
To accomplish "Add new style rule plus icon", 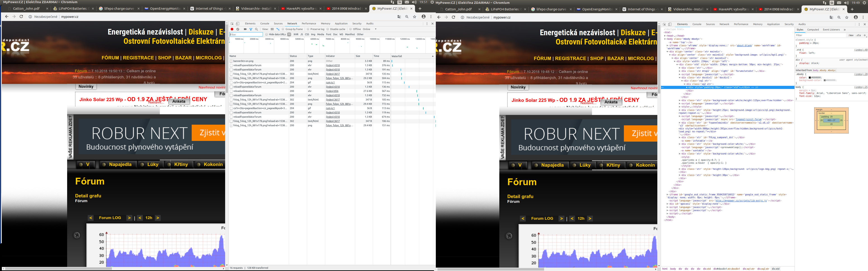I will [x=865, y=35].
